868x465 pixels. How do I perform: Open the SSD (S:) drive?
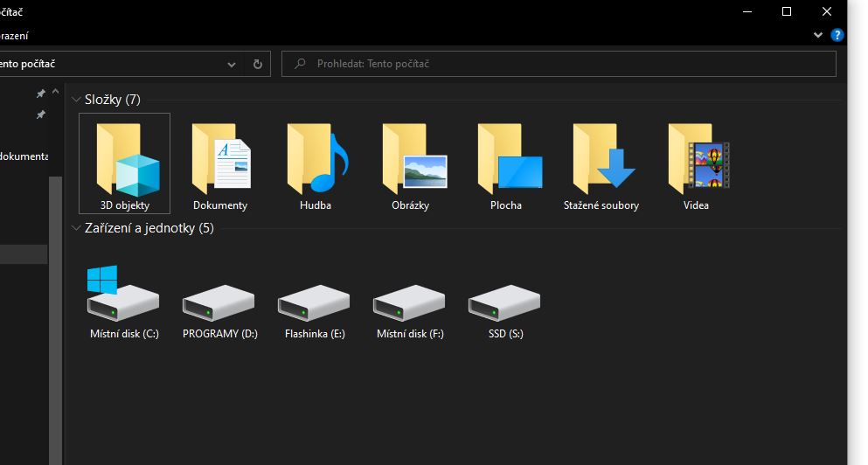pyautogui.click(x=504, y=302)
